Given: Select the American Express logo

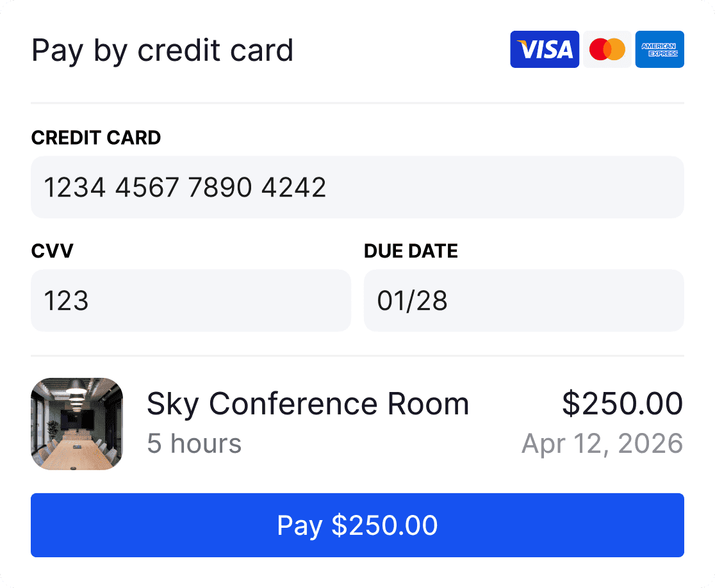Looking at the screenshot, I should coord(659,49).
